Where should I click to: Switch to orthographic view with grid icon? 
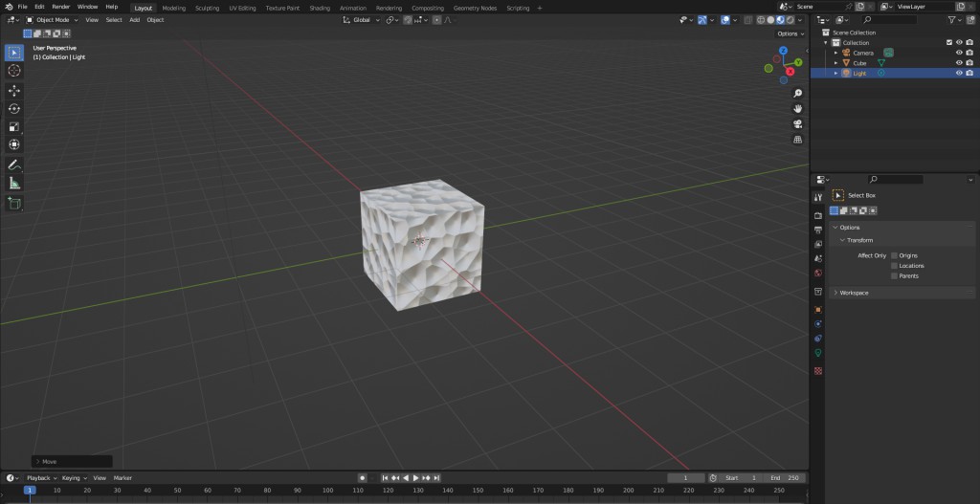point(797,140)
